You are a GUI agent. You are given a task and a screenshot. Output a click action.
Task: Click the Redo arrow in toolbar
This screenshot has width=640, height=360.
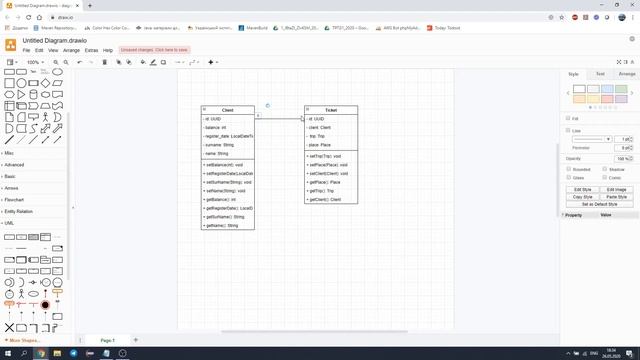tap(91, 62)
